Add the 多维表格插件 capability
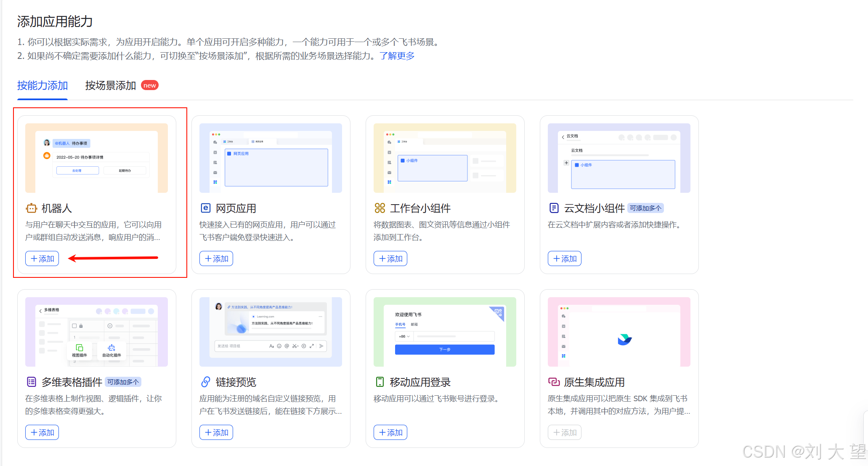This screenshot has height=466, width=868. pyautogui.click(x=42, y=432)
